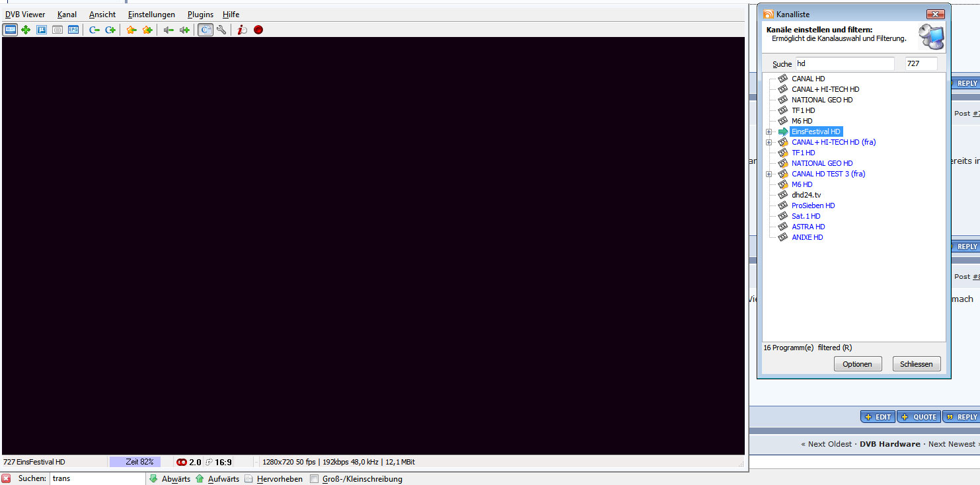This screenshot has width=980, height=485.
Task: Select the black CANAL+ HI-TECH HD entry
Action: tap(825, 89)
